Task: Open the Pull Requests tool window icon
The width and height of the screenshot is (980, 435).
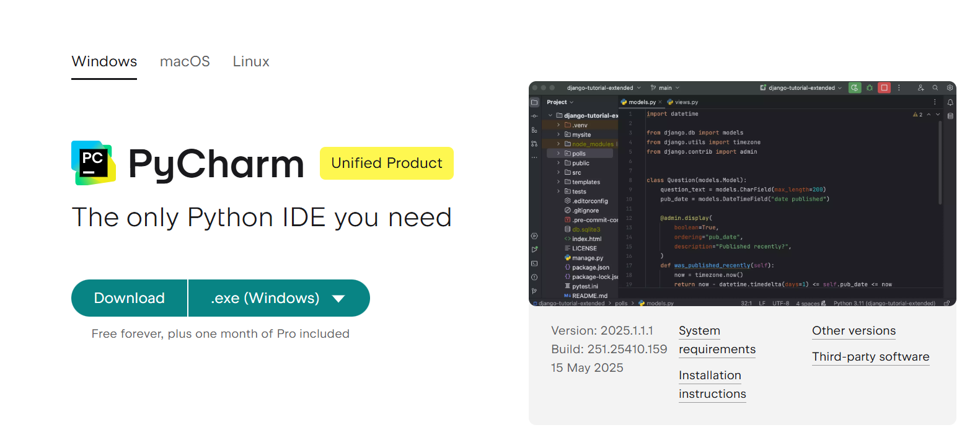Action: pyautogui.click(x=534, y=144)
